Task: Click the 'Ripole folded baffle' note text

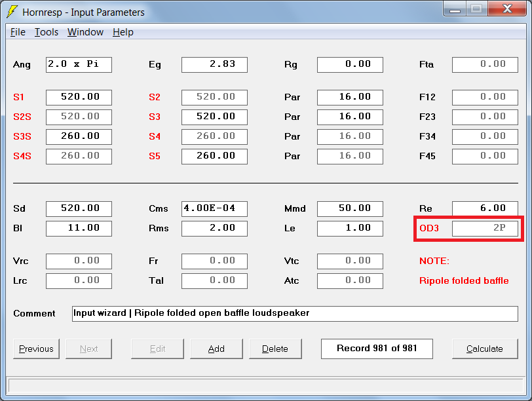Action: 464,280
